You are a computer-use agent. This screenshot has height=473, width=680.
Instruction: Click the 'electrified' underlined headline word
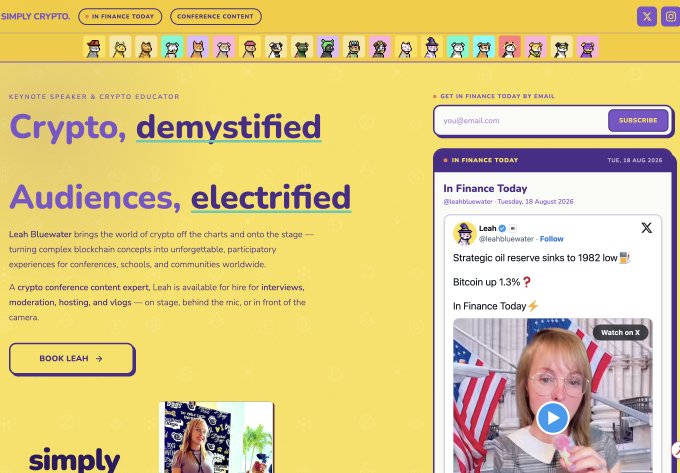coord(271,197)
